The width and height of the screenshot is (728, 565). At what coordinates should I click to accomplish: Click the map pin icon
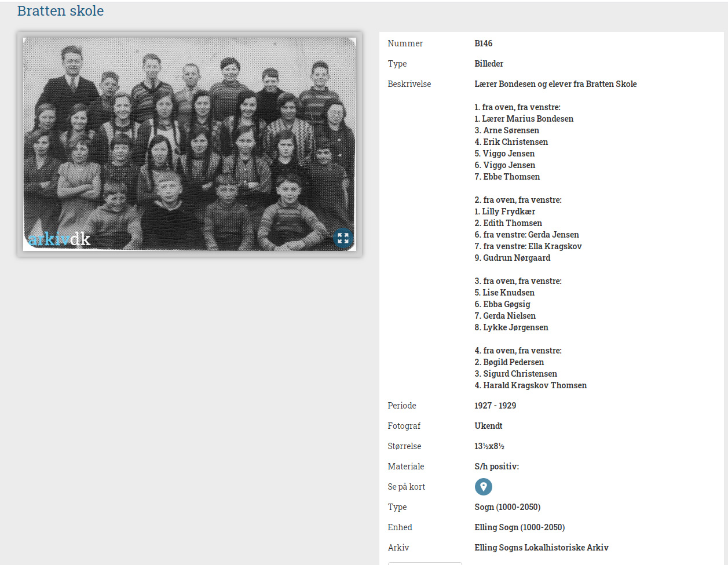[x=483, y=487]
